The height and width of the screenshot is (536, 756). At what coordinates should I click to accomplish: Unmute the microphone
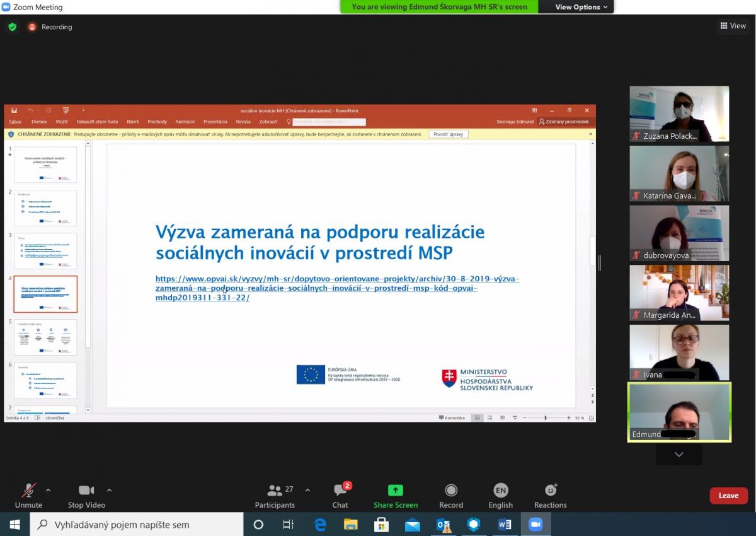tap(28, 491)
